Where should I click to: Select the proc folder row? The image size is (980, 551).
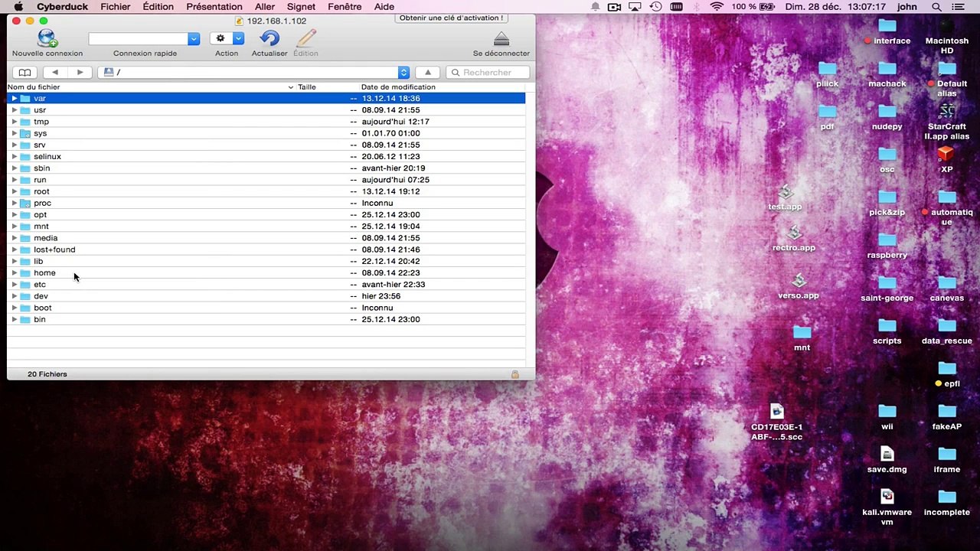coord(266,203)
